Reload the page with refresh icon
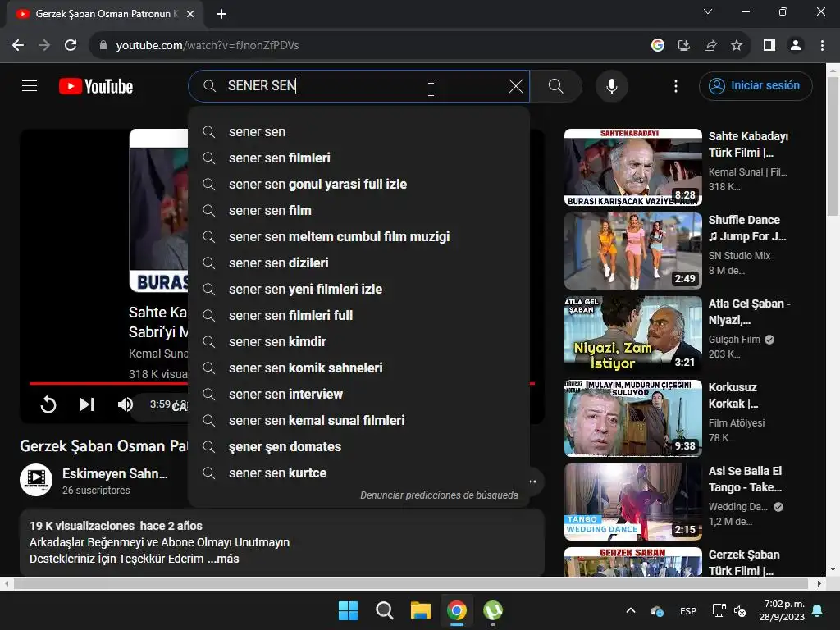The width and height of the screenshot is (840, 630). click(x=71, y=46)
